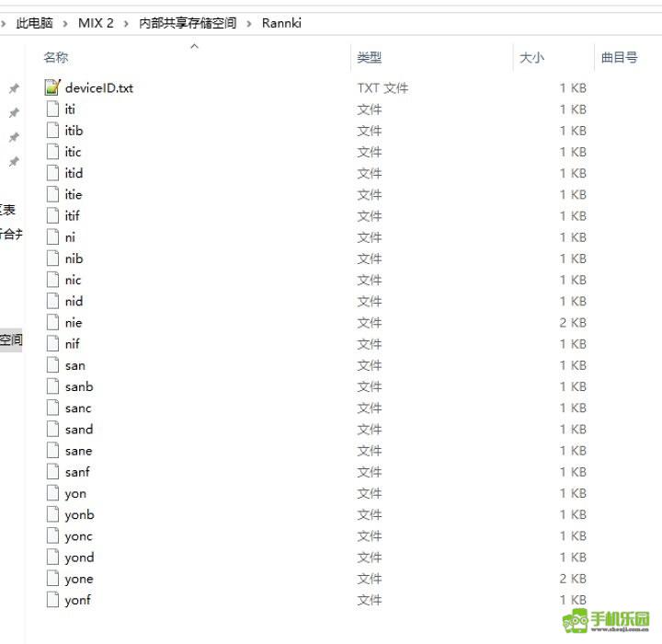Click the blank file icon beside iti

point(51,109)
